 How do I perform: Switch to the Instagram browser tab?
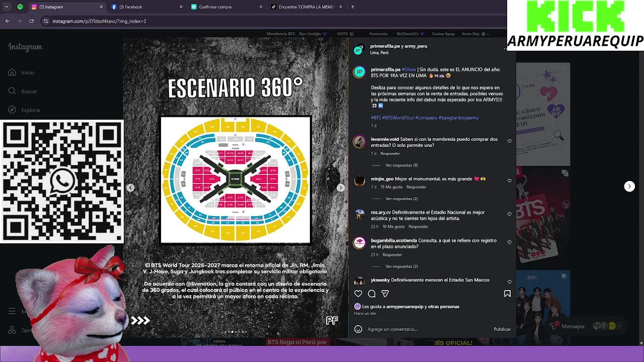[66, 7]
